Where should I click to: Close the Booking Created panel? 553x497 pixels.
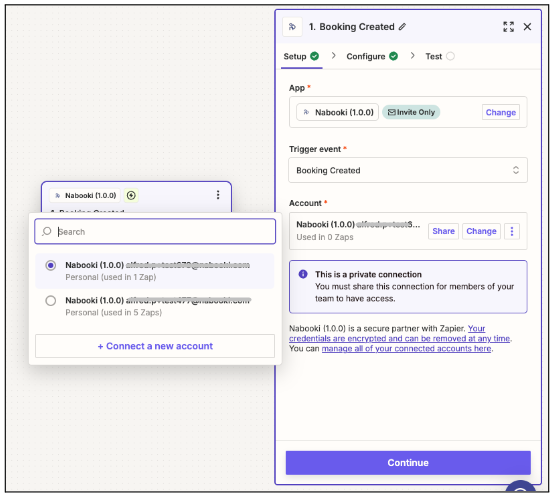coord(527,27)
